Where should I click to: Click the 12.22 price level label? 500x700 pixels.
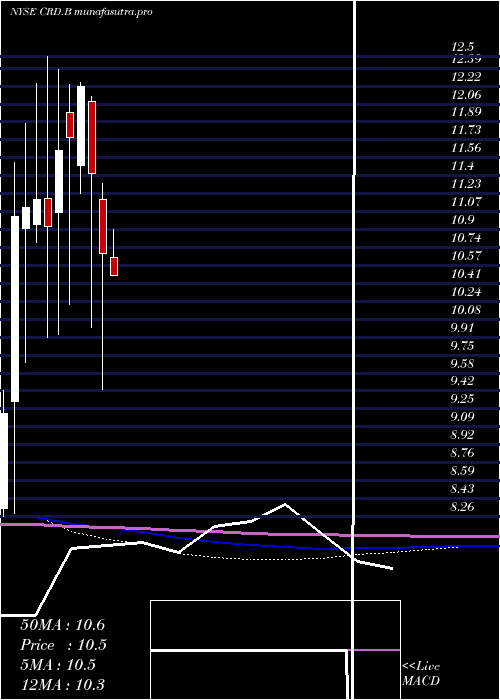466,77
